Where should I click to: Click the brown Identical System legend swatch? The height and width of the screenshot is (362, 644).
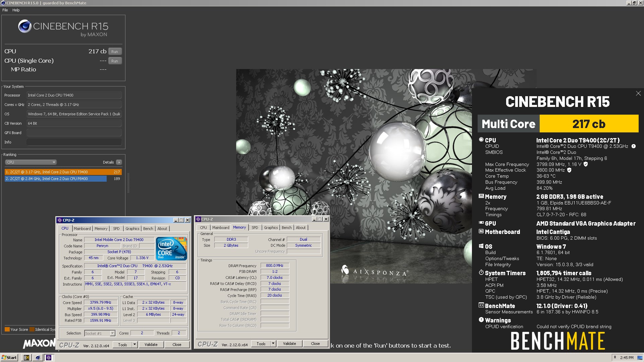tap(32, 329)
